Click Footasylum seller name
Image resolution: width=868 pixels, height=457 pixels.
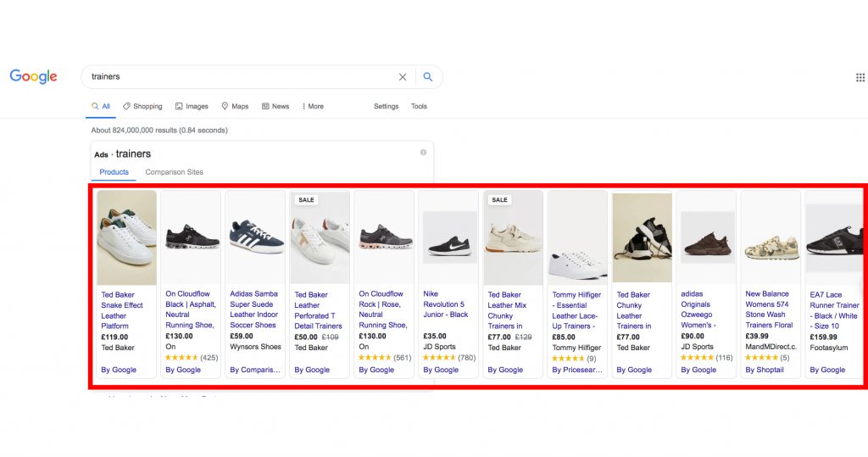pos(829,348)
